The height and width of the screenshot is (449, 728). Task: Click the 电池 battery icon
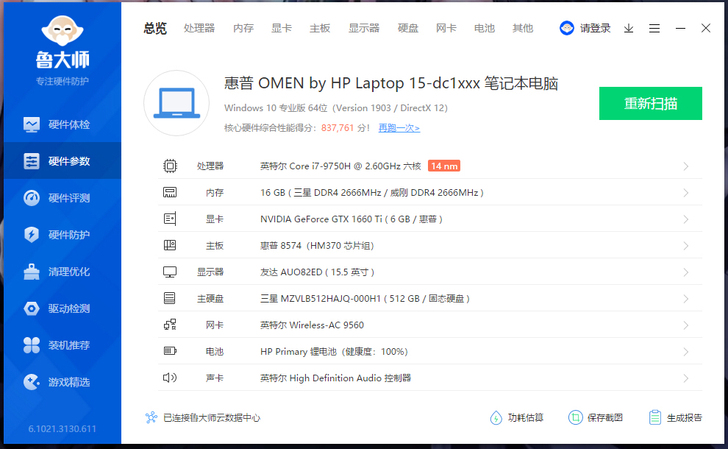[x=170, y=351]
